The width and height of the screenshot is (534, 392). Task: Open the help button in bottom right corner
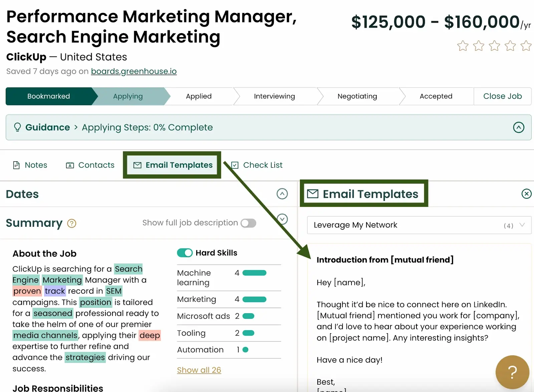coord(512,372)
